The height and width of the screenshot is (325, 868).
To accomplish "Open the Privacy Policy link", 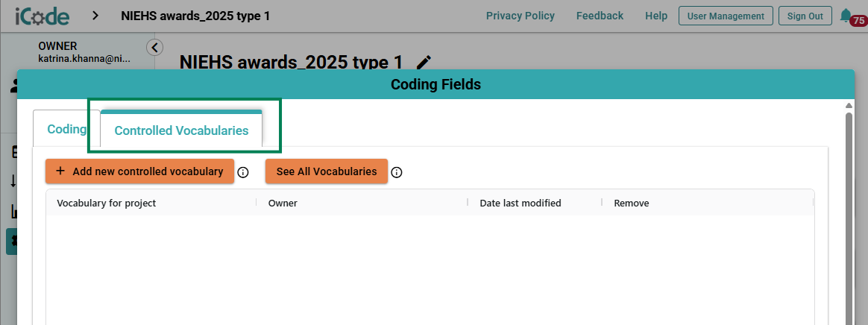I will (x=521, y=16).
